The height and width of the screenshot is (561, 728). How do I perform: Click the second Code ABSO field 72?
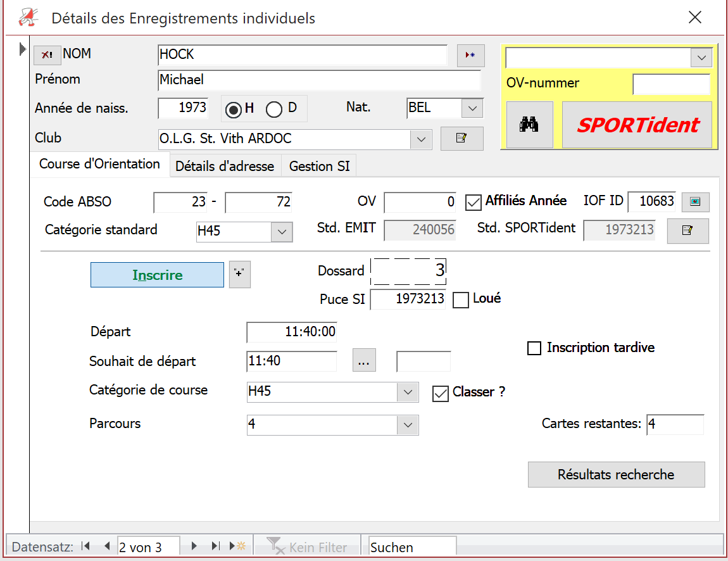pos(259,202)
